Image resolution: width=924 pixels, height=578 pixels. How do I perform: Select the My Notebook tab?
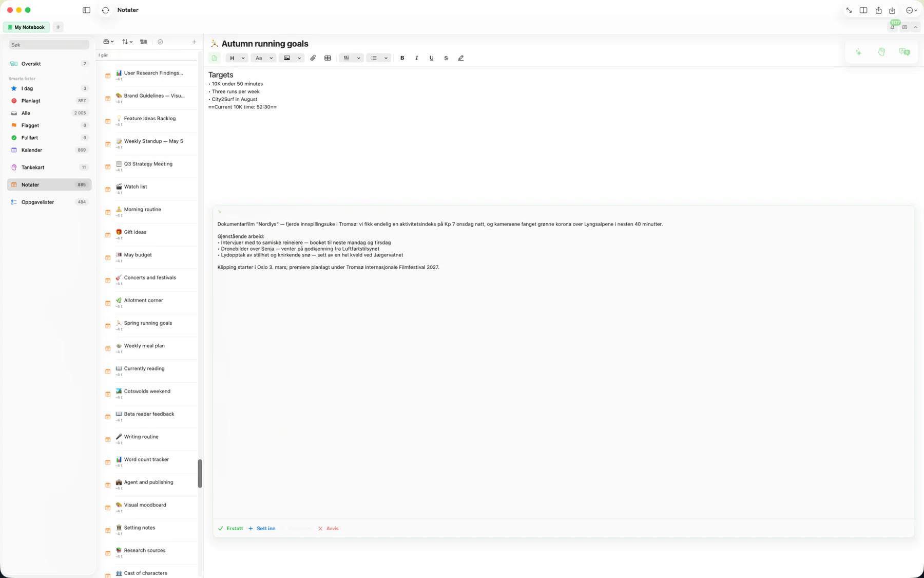coord(26,27)
